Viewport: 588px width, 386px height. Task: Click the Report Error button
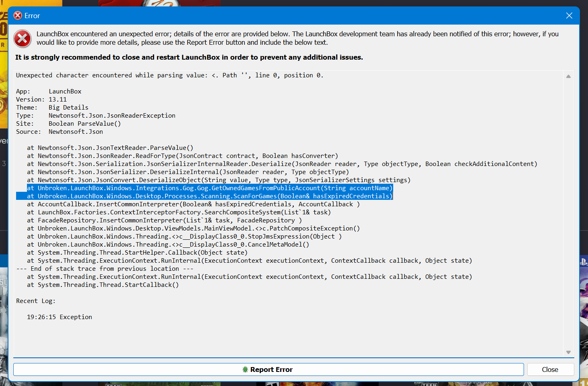pos(268,369)
